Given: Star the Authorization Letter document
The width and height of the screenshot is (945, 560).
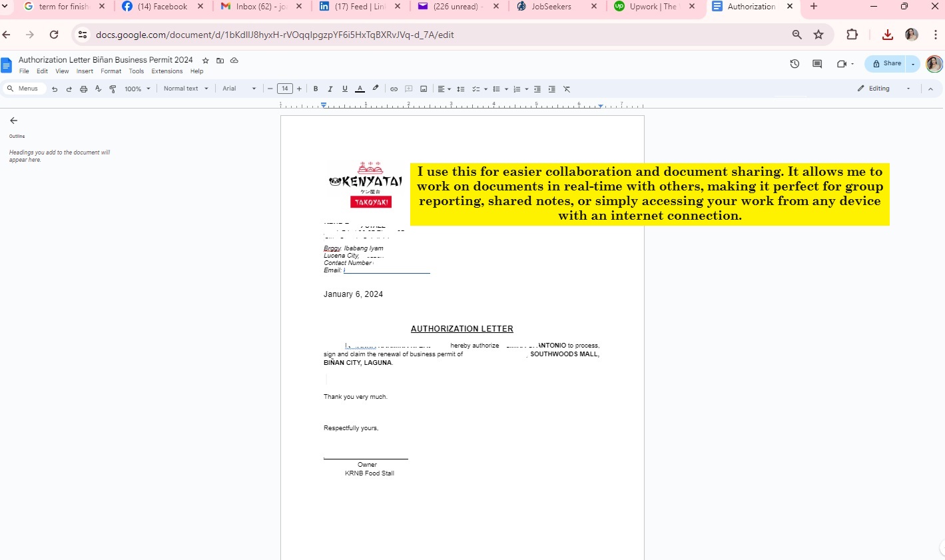Looking at the screenshot, I should click(206, 61).
